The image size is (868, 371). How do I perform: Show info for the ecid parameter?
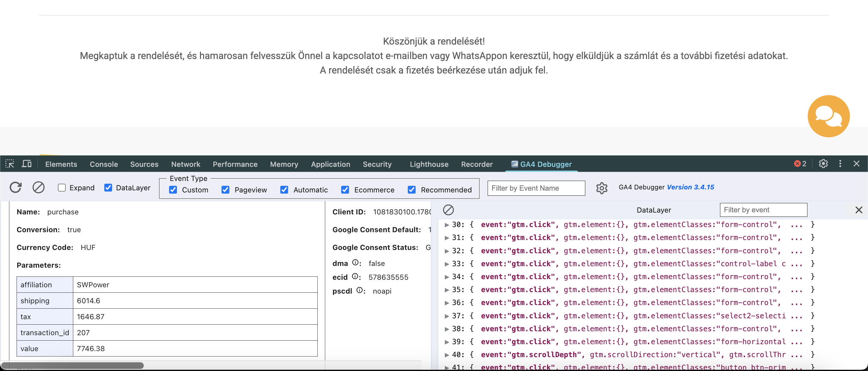[x=355, y=276]
